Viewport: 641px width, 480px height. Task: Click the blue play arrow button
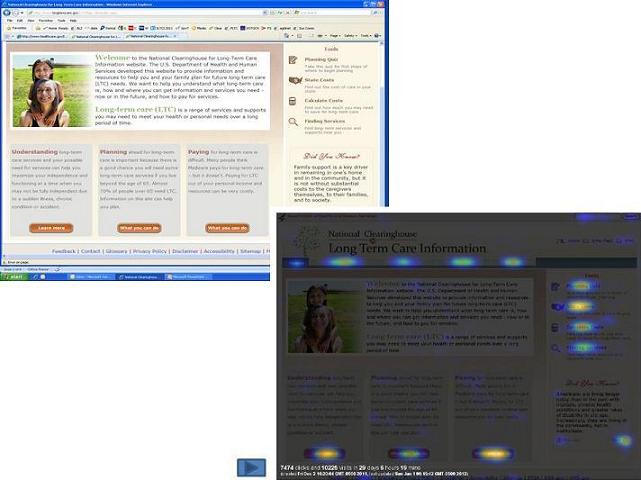pos(251,467)
